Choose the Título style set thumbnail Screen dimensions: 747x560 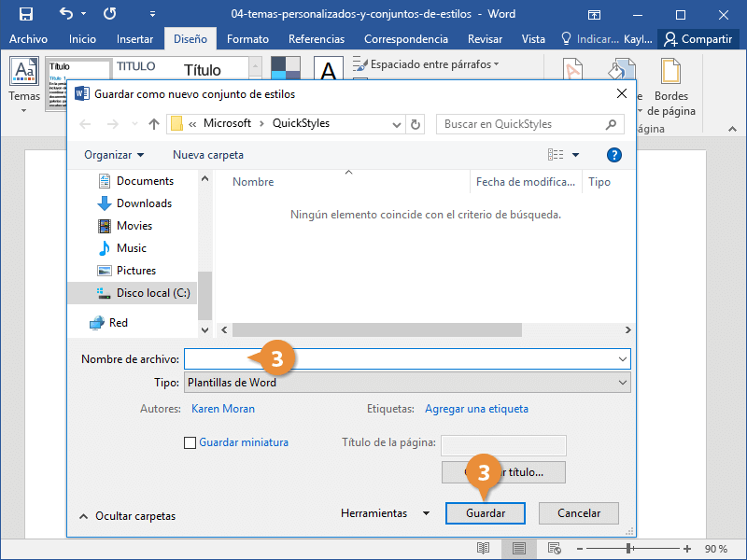coord(203,69)
